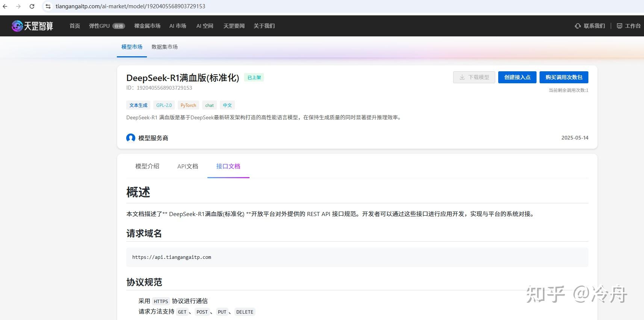644x320 pixels.
Task: Switch to 模型介绍 tab
Action: point(147,166)
